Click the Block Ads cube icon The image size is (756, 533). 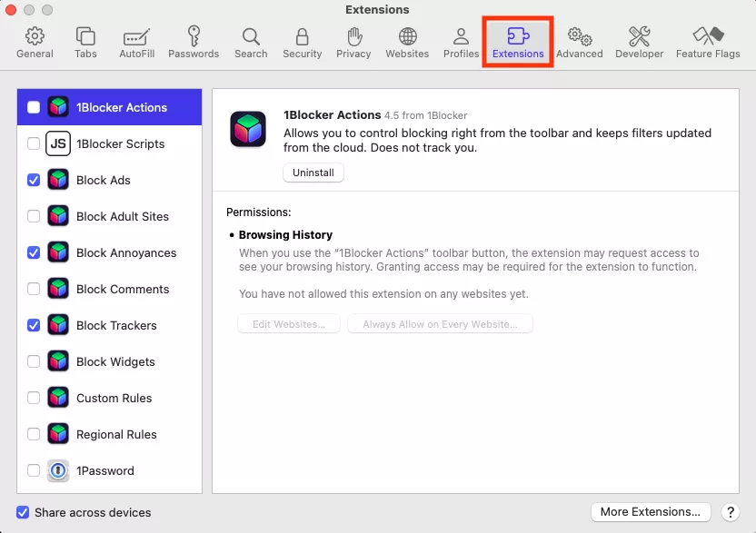[x=58, y=180]
